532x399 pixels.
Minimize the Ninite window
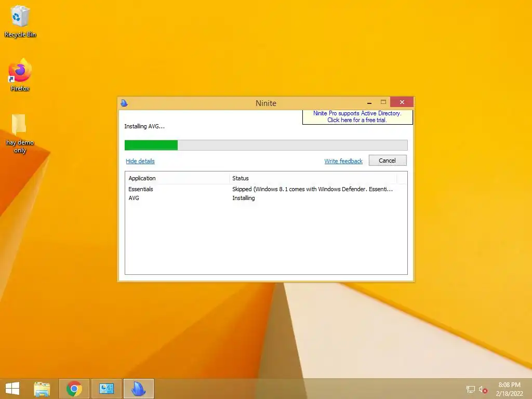pos(369,102)
